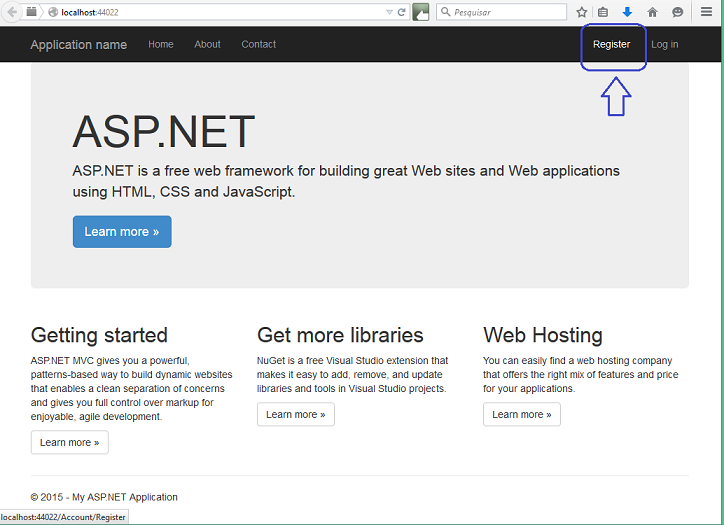724x525 pixels.
Task: Open the URL history dropdown arrow
Action: pos(389,12)
